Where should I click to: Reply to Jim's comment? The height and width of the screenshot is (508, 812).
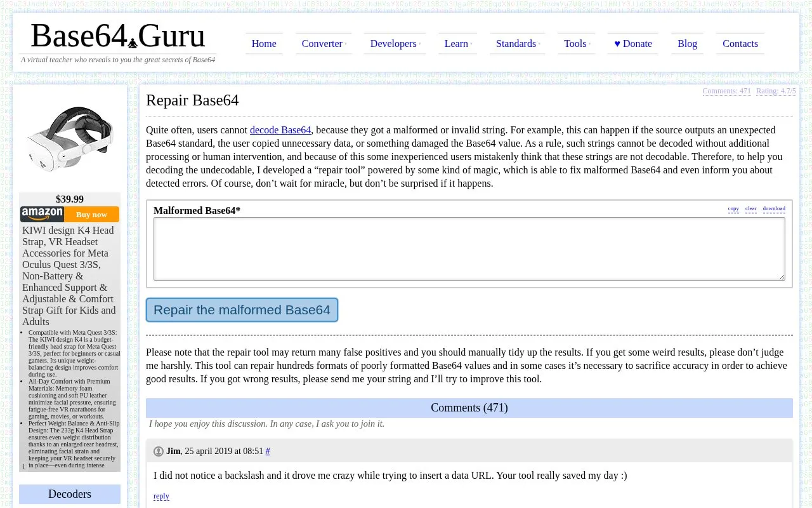click(161, 496)
